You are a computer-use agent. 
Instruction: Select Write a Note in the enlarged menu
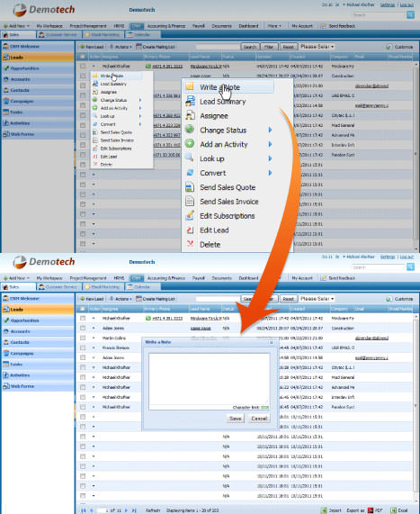[x=219, y=87]
